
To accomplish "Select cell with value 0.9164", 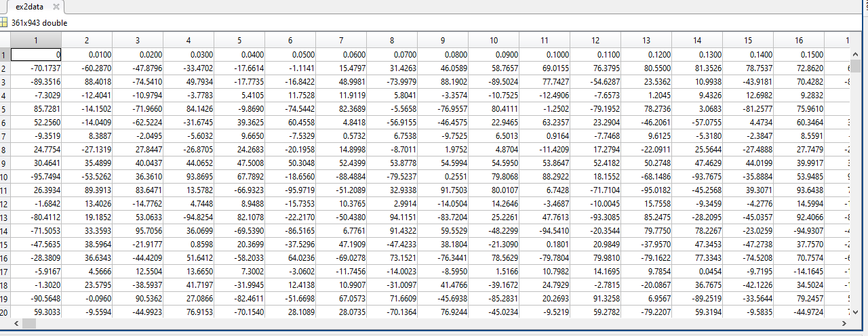I will point(545,136).
